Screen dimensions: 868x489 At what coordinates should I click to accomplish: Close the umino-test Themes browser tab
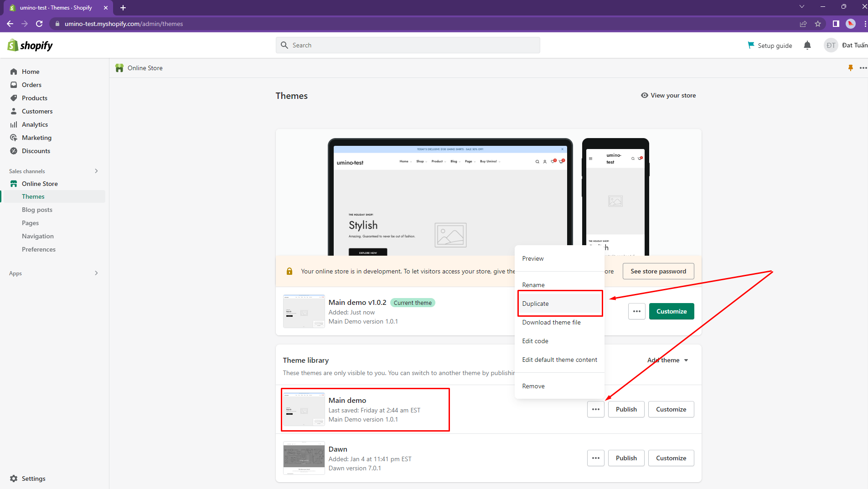click(x=106, y=8)
